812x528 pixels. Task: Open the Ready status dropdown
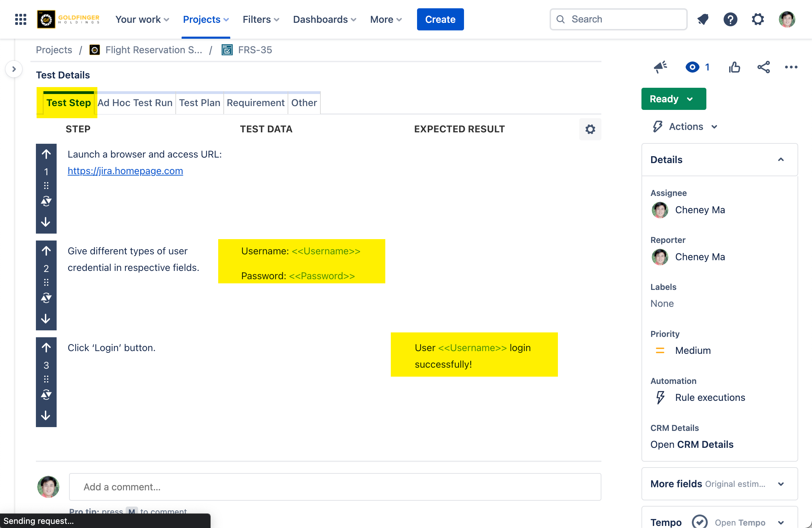[x=673, y=99]
